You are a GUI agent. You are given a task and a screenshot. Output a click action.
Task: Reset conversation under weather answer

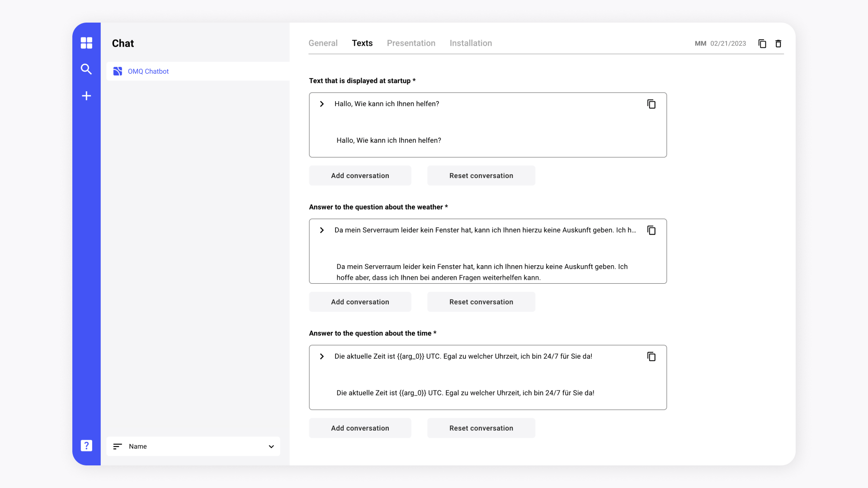pyautogui.click(x=481, y=302)
